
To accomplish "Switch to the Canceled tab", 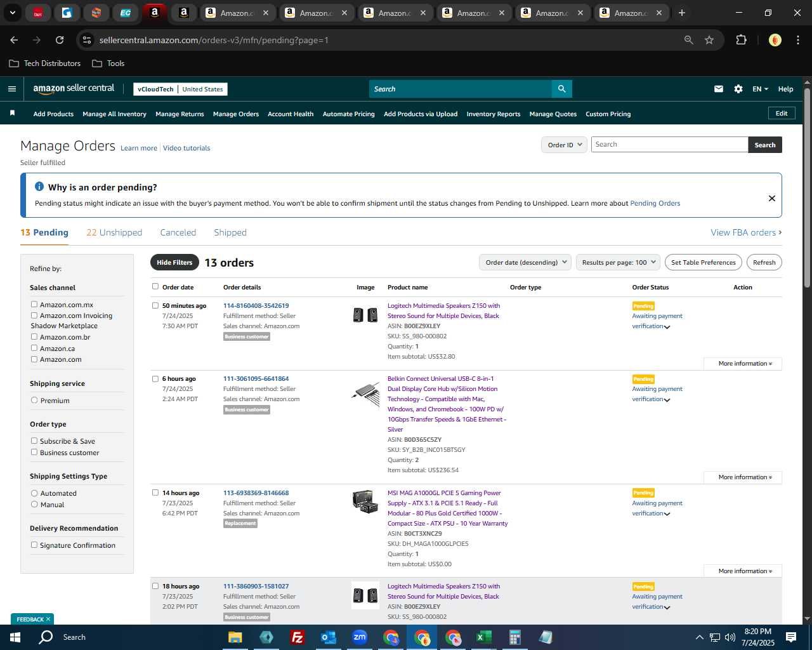I will 178,232.
